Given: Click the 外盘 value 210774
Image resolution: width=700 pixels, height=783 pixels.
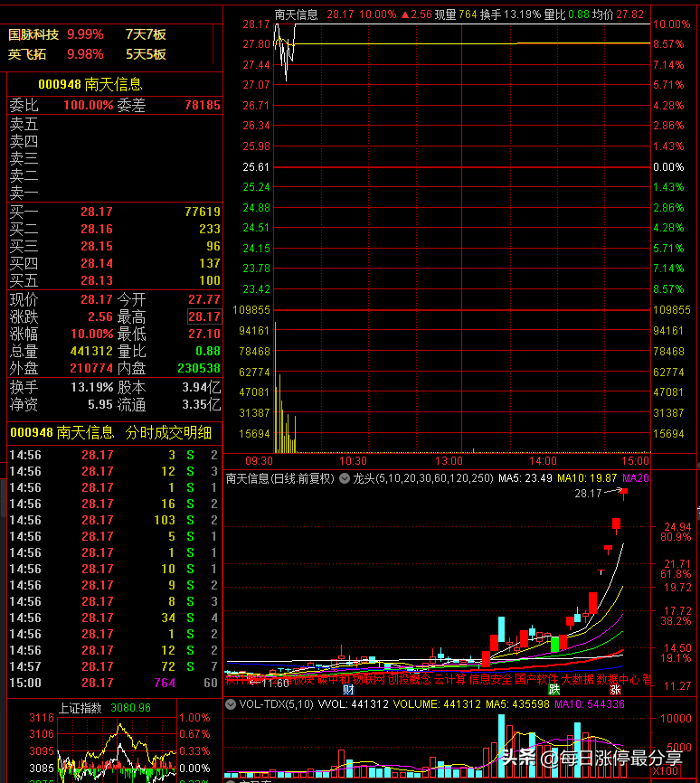Looking at the screenshot, I should (91, 368).
